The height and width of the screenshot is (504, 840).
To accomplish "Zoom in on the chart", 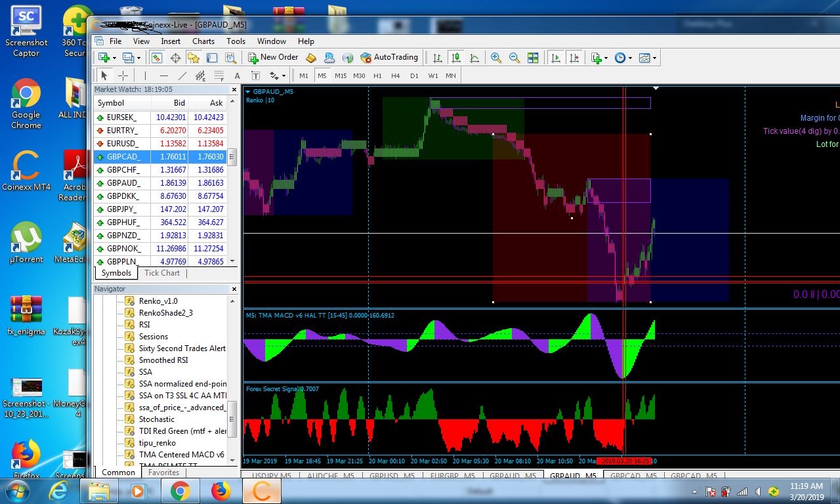I will point(496,58).
